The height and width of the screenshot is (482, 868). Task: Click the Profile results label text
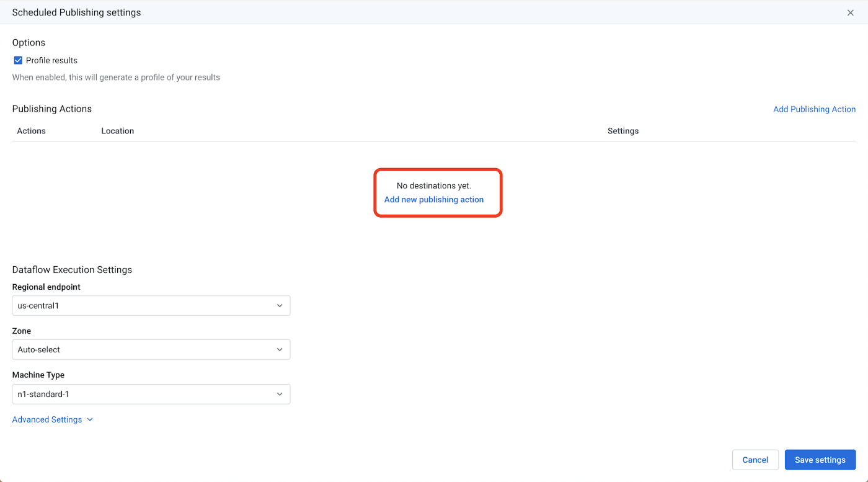click(x=51, y=61)
